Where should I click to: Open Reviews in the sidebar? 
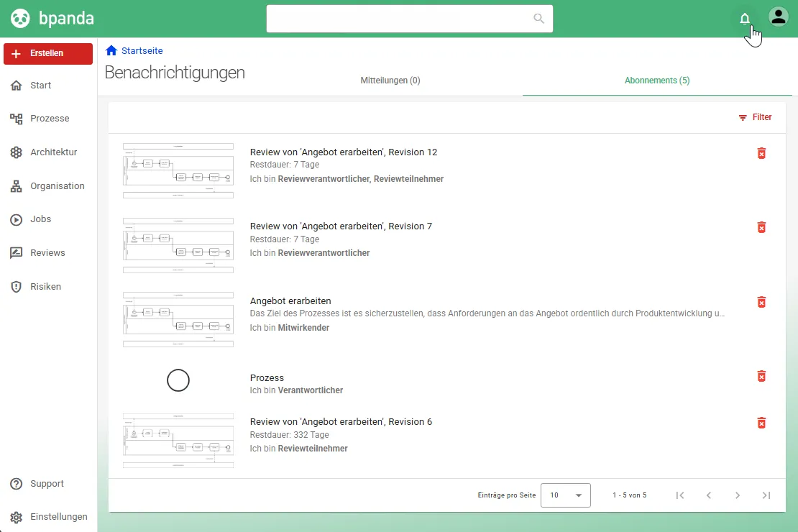point(48,253)
